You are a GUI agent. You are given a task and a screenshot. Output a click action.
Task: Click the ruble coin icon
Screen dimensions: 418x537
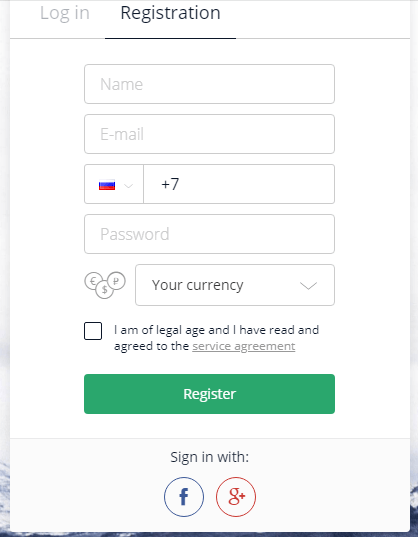[116, 281]
